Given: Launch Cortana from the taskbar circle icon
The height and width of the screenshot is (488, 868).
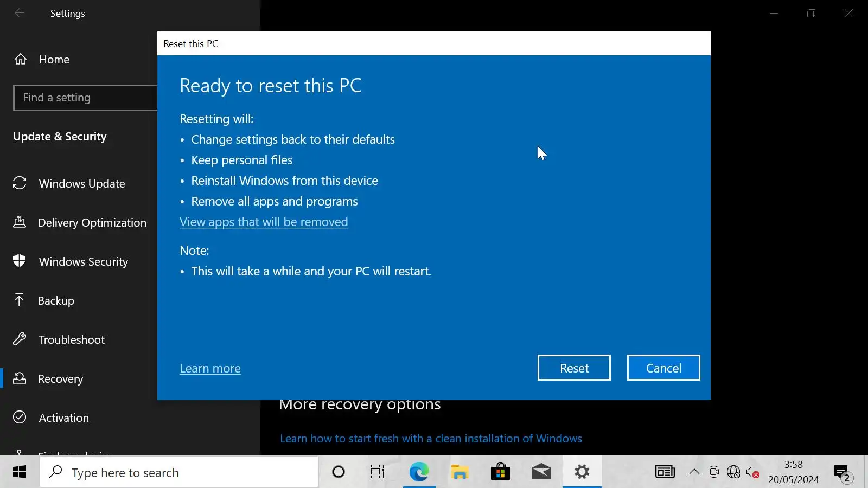Looking at the screenshot, I should 339,472.
